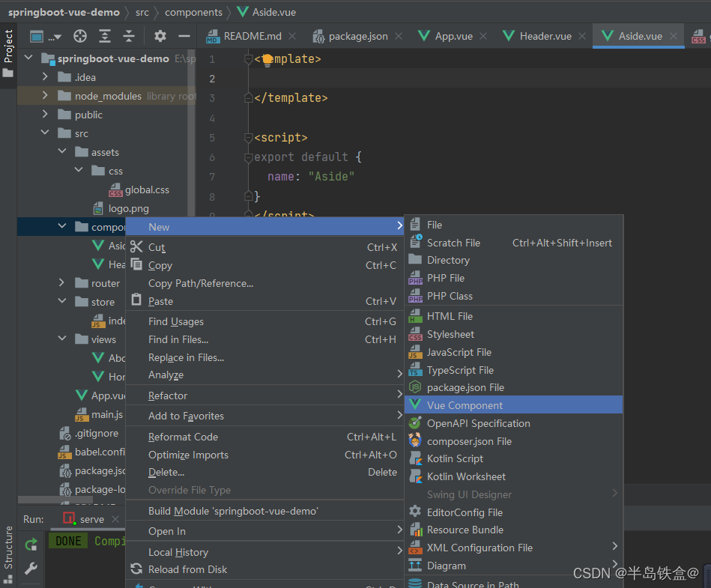Expand the public folder
The image size is (711, 588).
point(45,114)
